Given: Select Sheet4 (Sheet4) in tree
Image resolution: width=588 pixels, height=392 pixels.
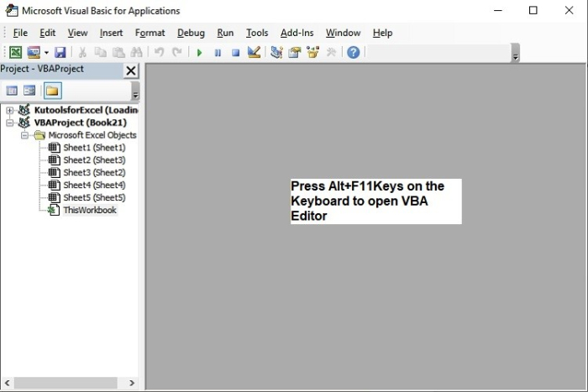Looking at the screenshot, I should (x=94, y=185).
